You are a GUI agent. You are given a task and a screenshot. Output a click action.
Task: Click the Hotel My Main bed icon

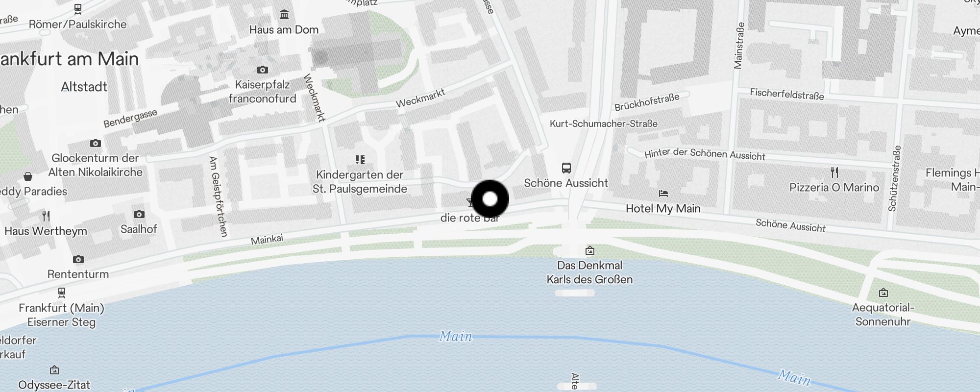pos(663,194)
